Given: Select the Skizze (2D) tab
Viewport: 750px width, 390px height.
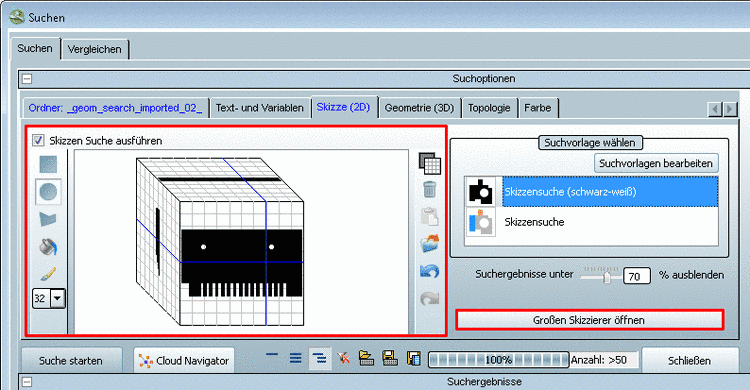Looking at the screenshot, I should pos(343,107).
